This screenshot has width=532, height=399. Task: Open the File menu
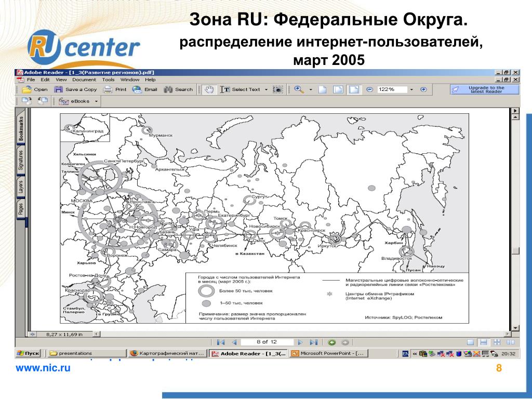(31, 79)
